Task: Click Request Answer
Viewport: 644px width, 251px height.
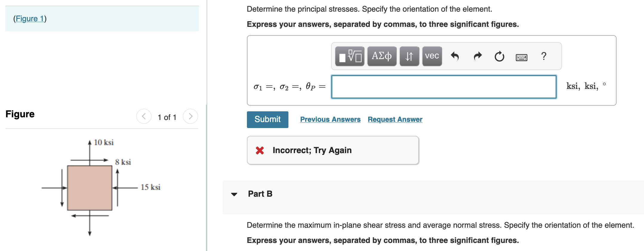Action: click(x=395, y=119)
